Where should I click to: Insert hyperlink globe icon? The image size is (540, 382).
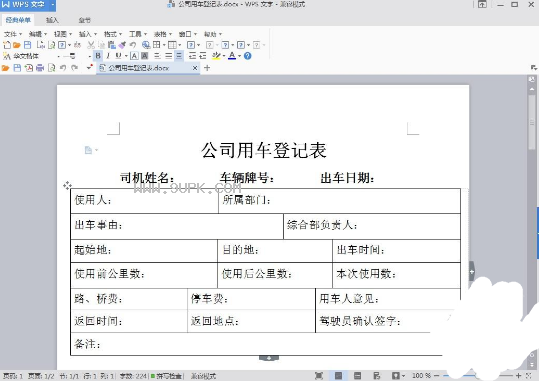click(x=146, y=45)
